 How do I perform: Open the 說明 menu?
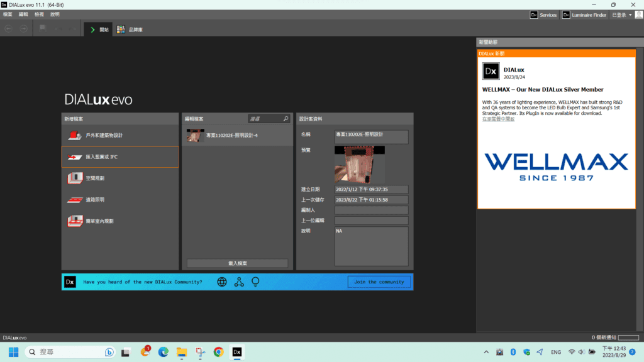pos(55,14)
